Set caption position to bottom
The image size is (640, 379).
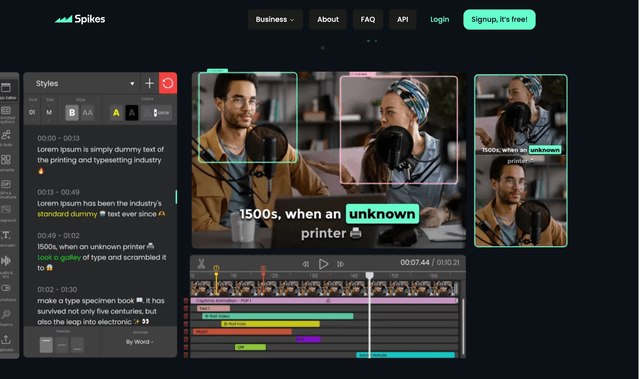77,345
